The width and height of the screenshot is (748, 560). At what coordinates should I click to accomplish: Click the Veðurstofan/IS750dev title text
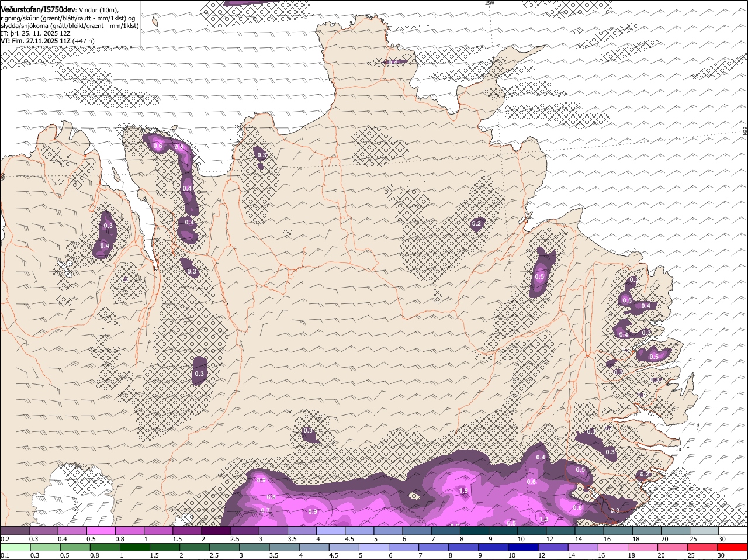38,9
